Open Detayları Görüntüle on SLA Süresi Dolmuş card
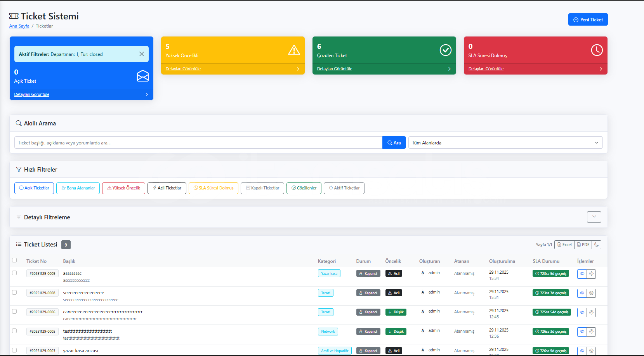Screen dimensions: 644x356 486,69
